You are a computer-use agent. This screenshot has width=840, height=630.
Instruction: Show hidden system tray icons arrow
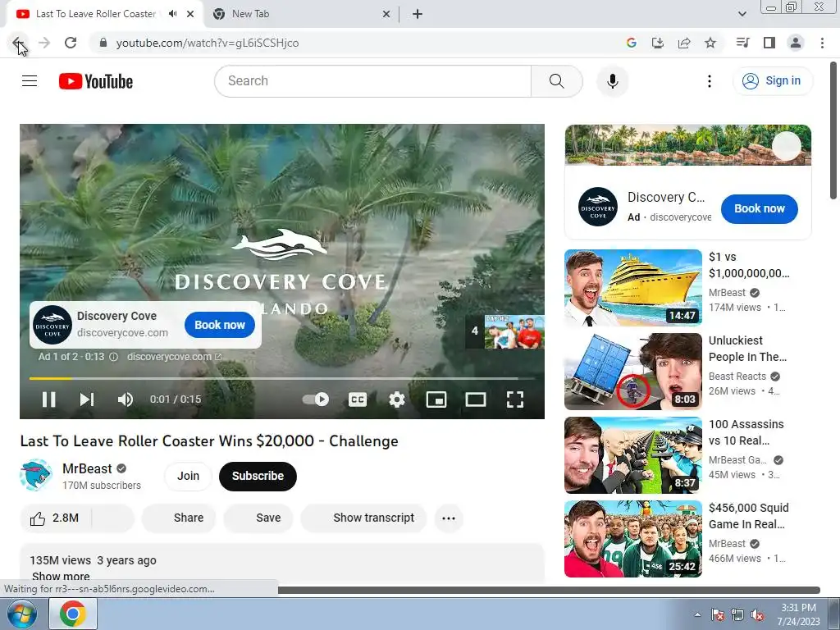697,614
